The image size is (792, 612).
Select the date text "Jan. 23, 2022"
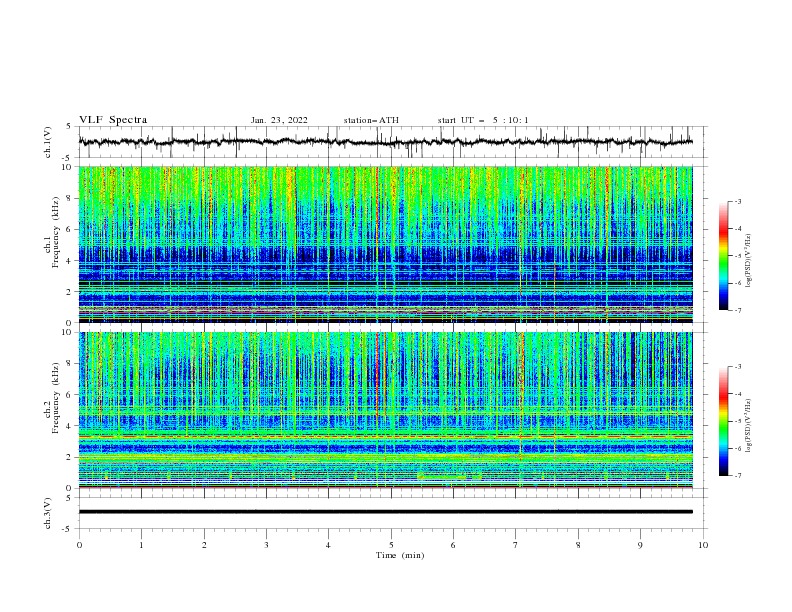279,120
